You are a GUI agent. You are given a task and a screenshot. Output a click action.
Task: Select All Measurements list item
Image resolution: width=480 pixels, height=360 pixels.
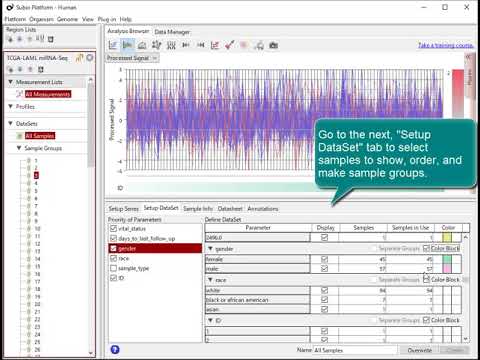tap(48, 94)
